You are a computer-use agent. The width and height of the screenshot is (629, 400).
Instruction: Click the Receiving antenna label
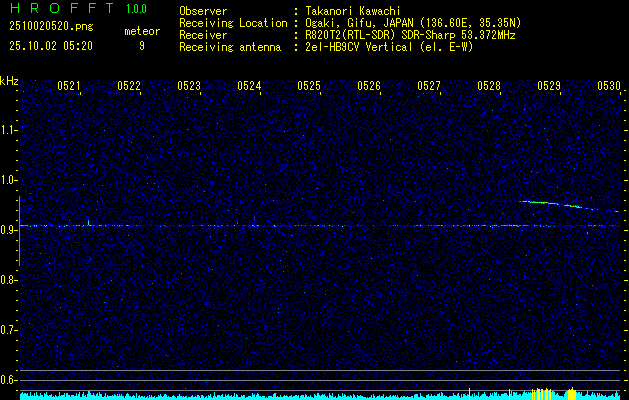tap(230, 47)
